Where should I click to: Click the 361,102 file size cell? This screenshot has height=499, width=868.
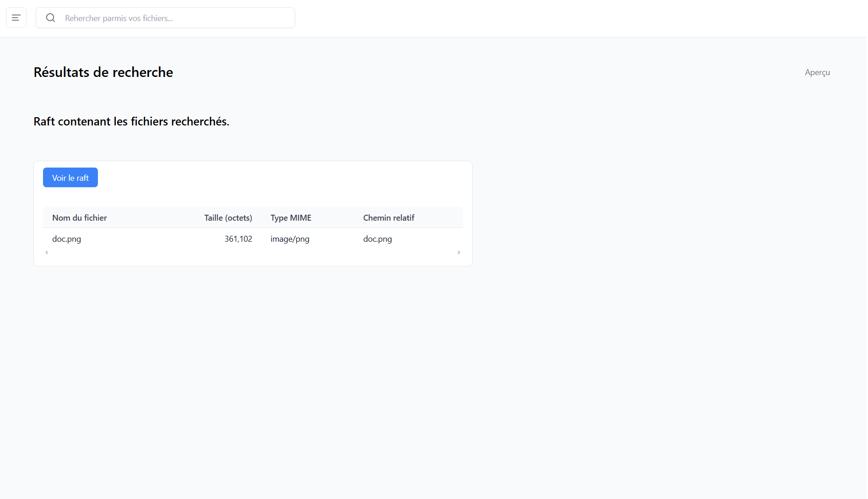(238, 239)
